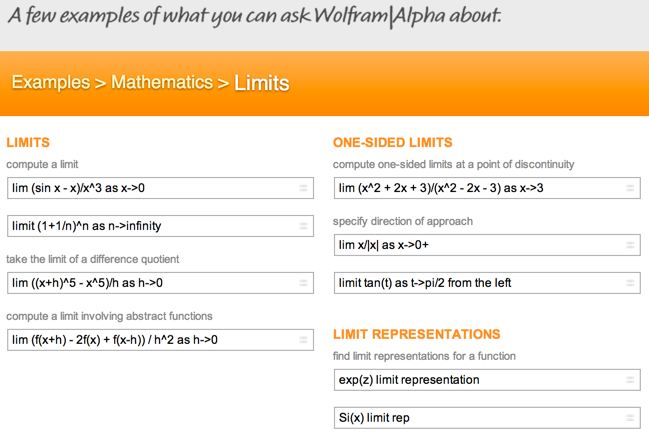The height and width of the screenshot is (436, 649).
Task: Go to Mathematics breadcrumb section
Action: tap(162, 82)
